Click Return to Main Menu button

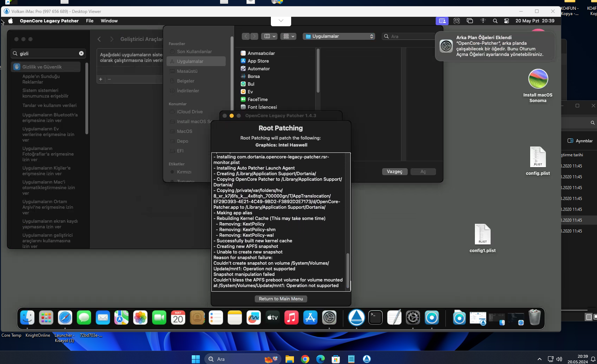click(281, 299)
